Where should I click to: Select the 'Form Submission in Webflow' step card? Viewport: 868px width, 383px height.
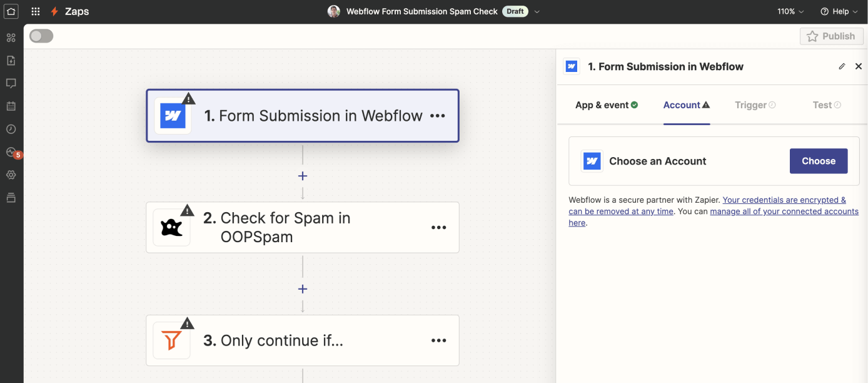coord(303,116)
